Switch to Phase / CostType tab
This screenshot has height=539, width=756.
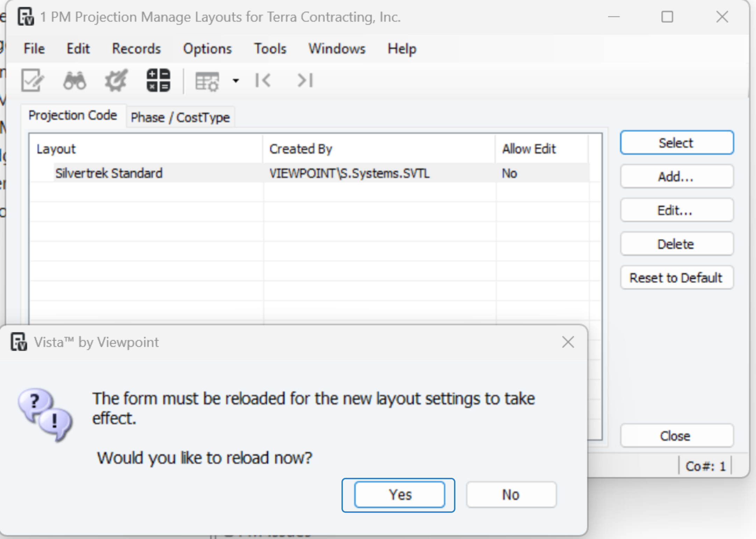pos(180,117)
